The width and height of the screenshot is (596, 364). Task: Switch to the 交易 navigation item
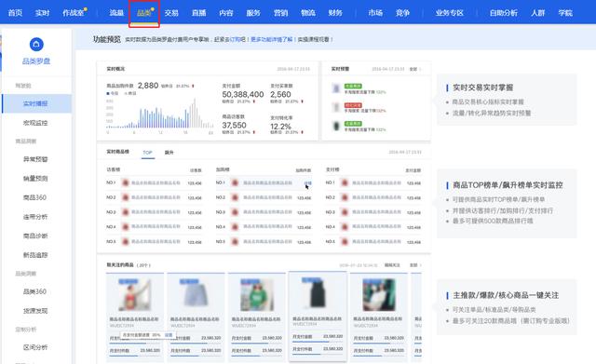171,13
